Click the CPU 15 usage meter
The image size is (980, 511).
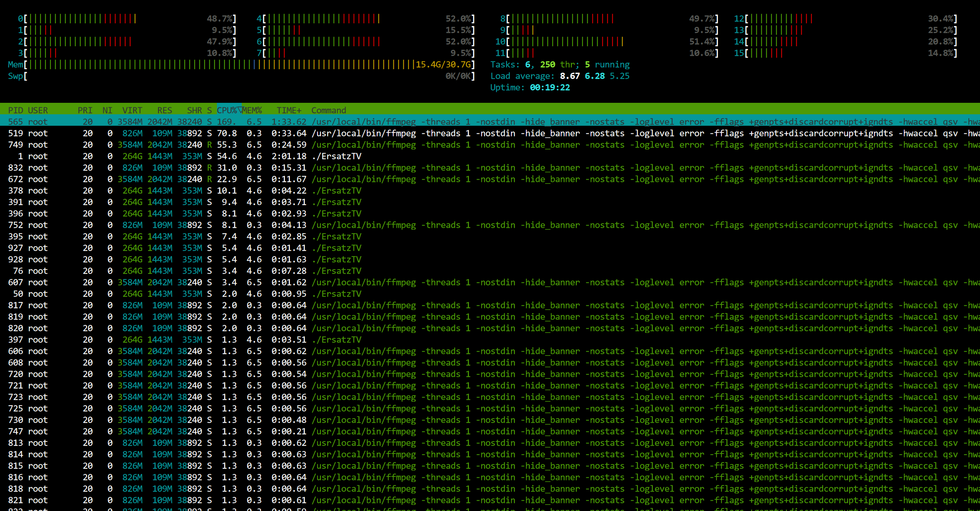click(846, 53)
